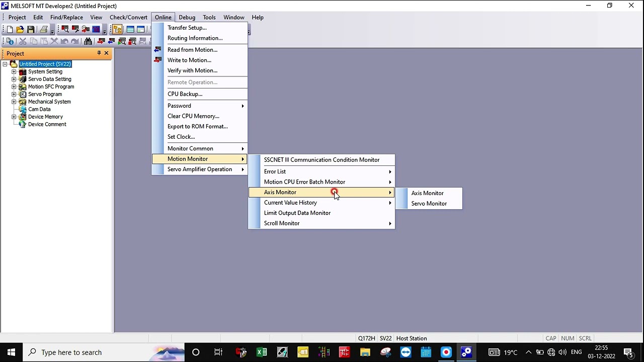Choose Clear CPU Memory... entry
The height and width of the screenshot is (362, 644).
click(x=200, y=116)
